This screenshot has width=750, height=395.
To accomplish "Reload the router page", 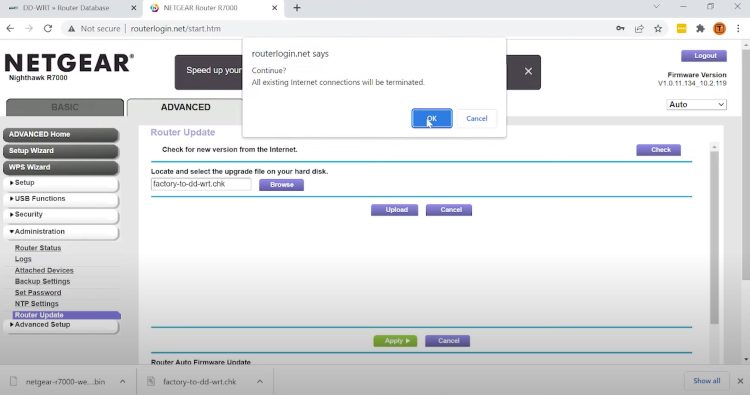I will (x=48, y=29).
